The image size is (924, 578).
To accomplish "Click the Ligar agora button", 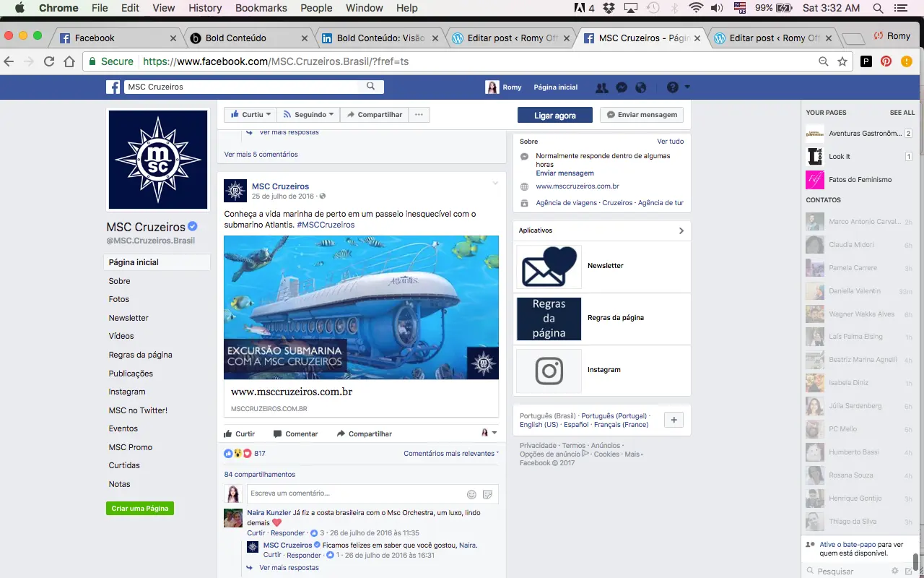I will pos(555,115).
